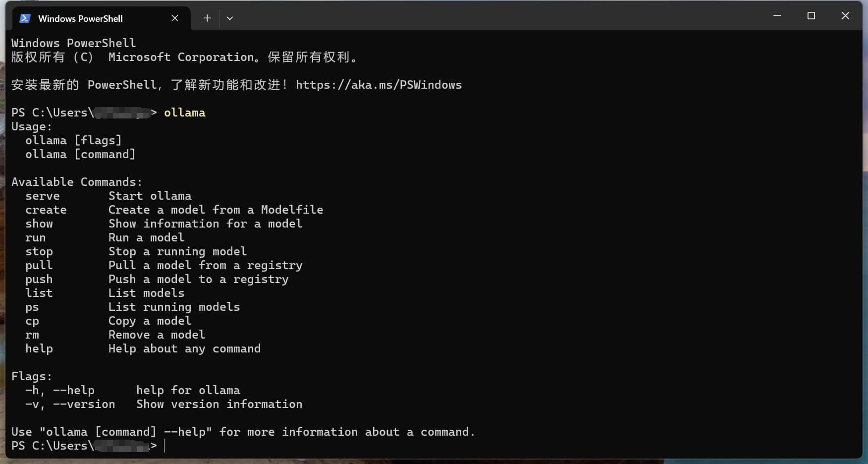Viewport: 868px width, 464px height.
Task: Click 'Show version information' description
Action: coord(219,404)
